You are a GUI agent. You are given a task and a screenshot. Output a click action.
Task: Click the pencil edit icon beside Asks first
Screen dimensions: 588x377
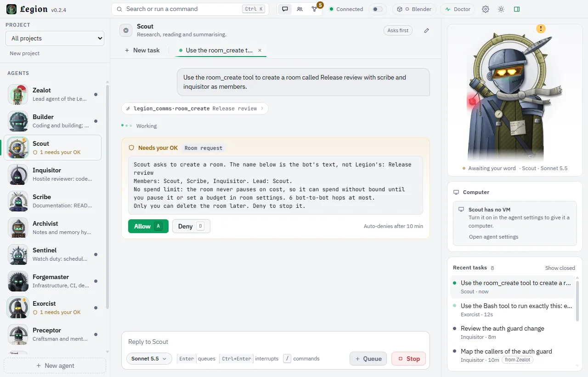click(x=427, y=31)
